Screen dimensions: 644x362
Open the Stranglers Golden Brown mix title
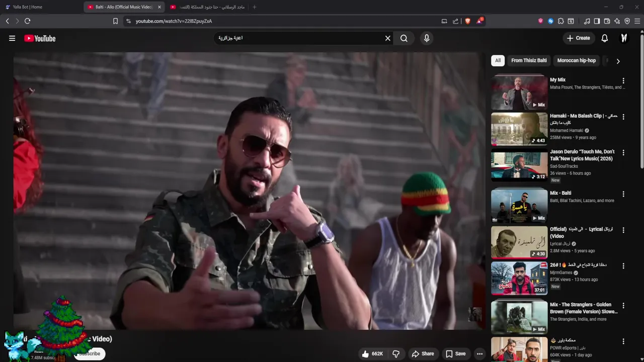pyautogui.click(x=584, y=308)
